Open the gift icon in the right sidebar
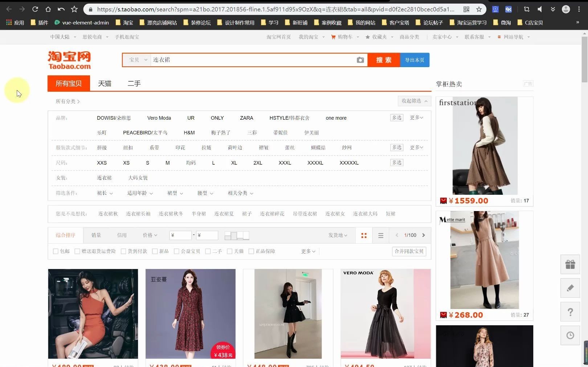This screenshot has width=588, height=367. coord(570,264)
